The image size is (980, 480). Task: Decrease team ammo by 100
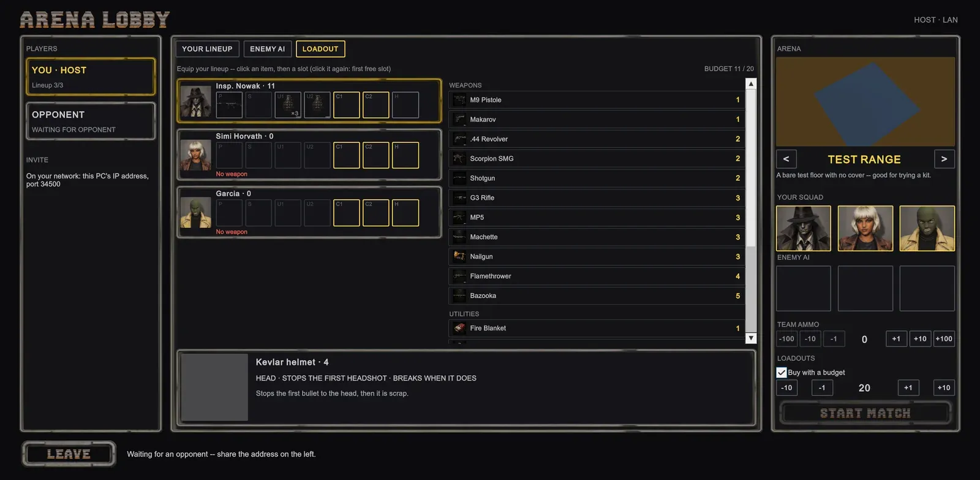pyautogui.click(x=786, y=338)
